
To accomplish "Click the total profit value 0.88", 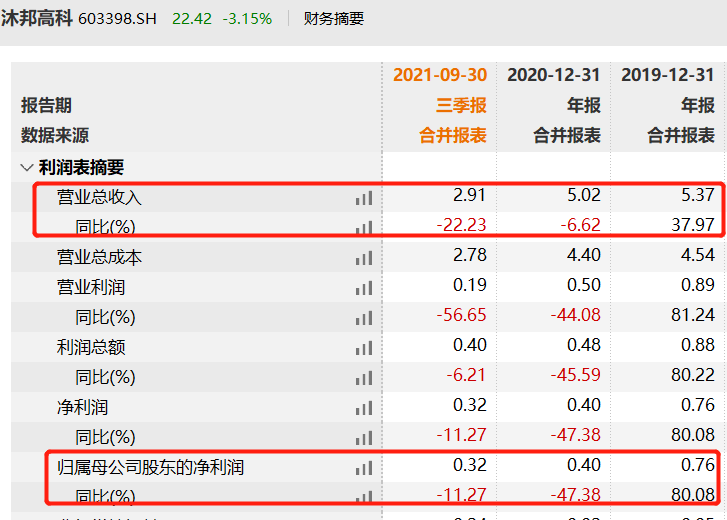I will point(697,345).
